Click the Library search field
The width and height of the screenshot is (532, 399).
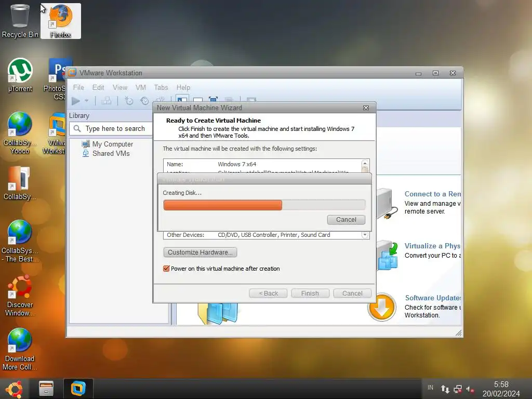[x=111, y=129]
